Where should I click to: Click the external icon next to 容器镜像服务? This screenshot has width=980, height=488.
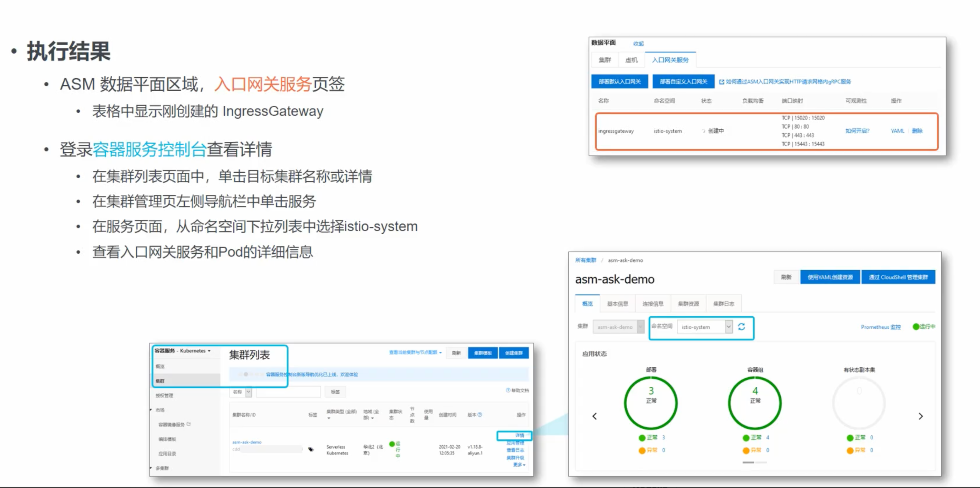click(x=189, y=424)
